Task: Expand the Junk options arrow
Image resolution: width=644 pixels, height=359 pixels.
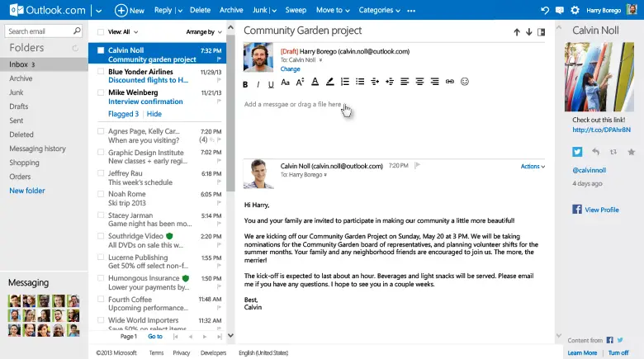Action: tap(274, 11)
